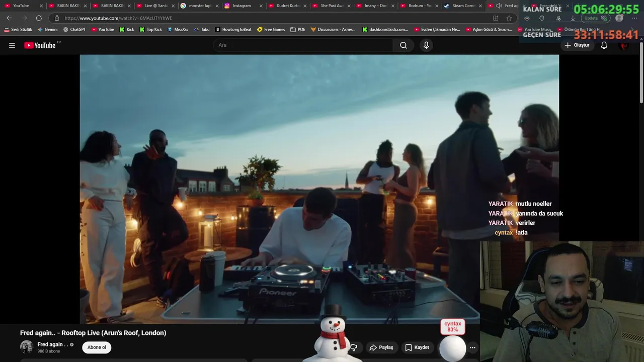Open Kick bookmark
Image resolution: width=644 pixels, height=362 pixels.
click(x=127, y=30)
